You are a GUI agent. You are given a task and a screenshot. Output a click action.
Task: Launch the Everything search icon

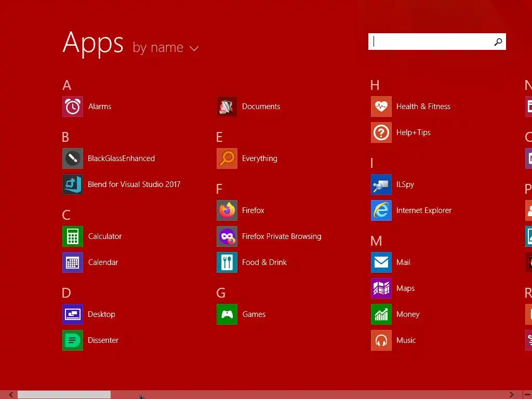[227, 158]
